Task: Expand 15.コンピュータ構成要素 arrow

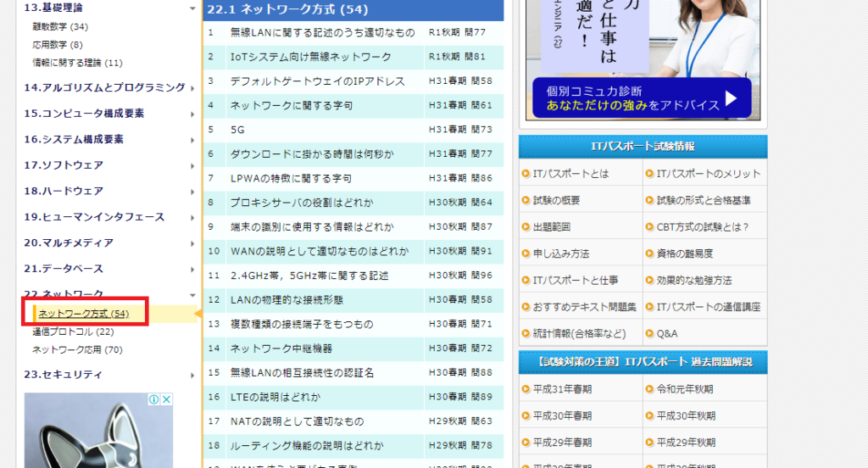Action: tap(192, 114)
